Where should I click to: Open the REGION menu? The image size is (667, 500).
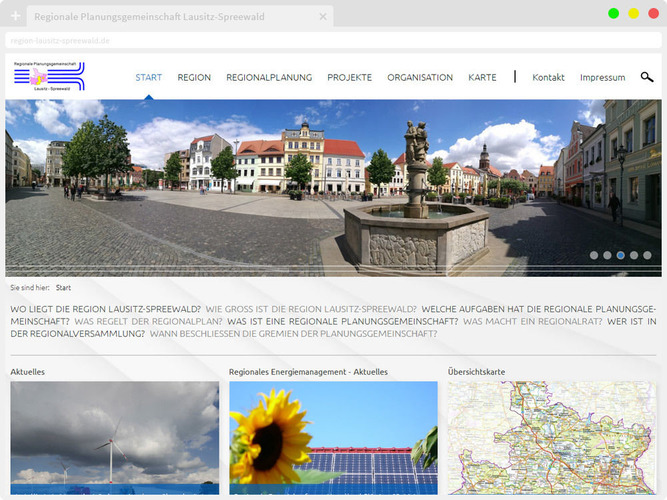194,77
